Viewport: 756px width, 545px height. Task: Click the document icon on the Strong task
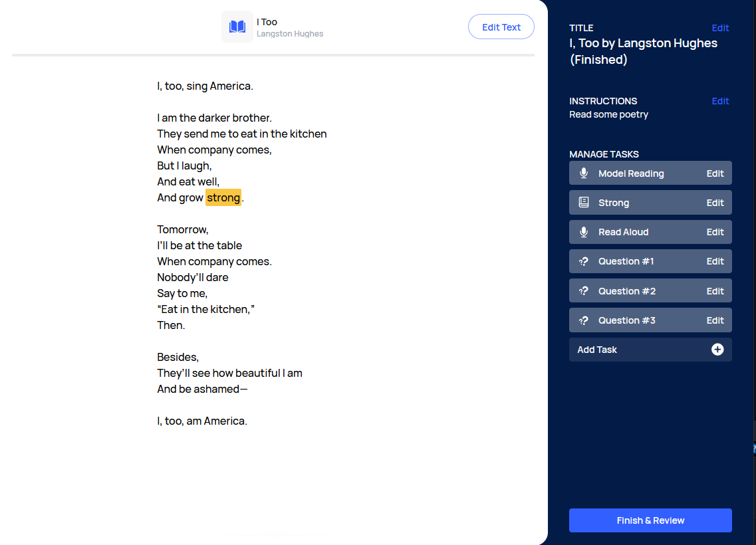click(583, 203)
